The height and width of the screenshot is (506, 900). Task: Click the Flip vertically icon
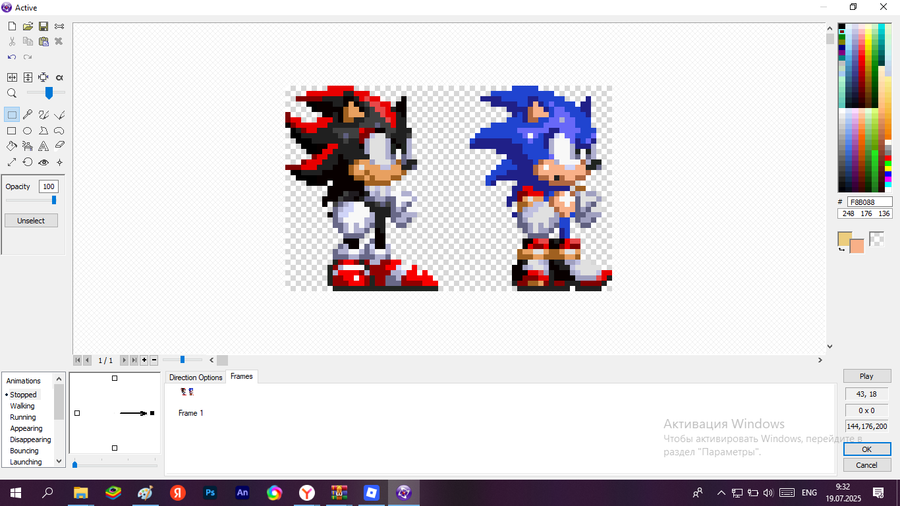28,77
